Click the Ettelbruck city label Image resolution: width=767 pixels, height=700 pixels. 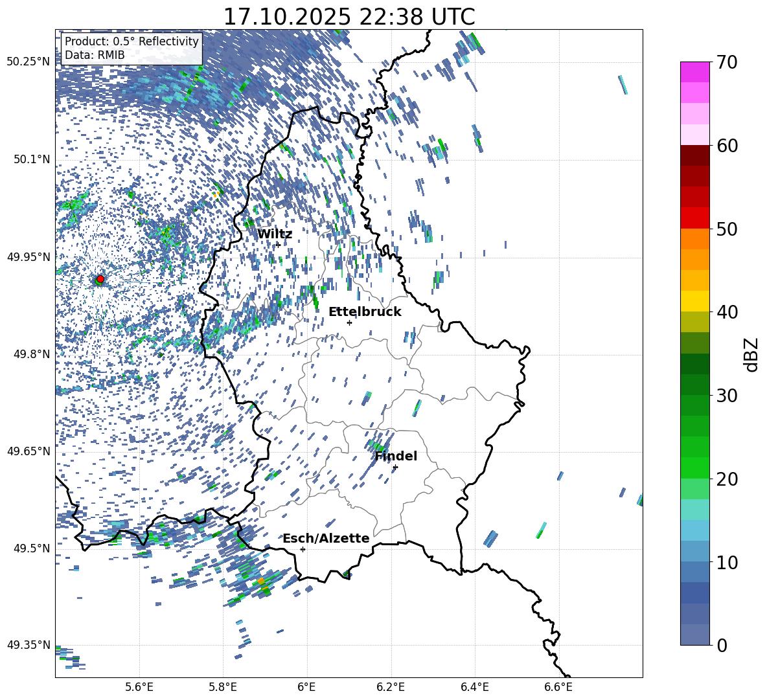click(x=365, y=312)
